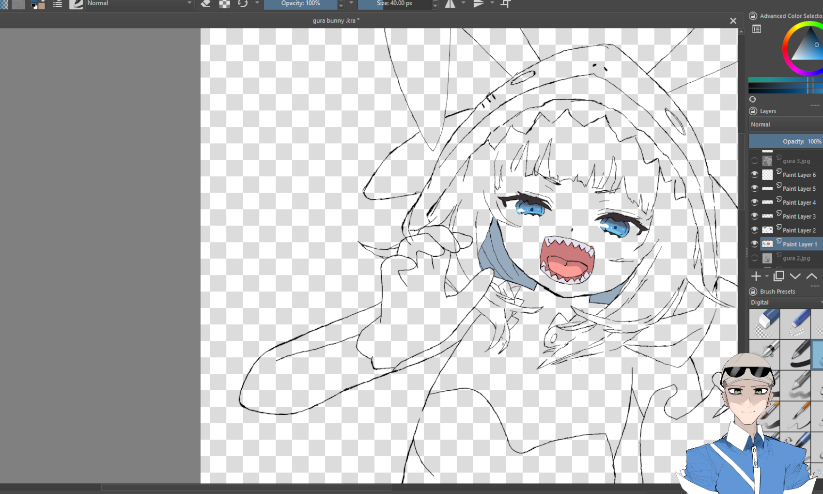Image resolution: width=823 pixels, height=494 pixels.
Task: Select Paint Layer 5 in layer list
Action: [799, 188]
